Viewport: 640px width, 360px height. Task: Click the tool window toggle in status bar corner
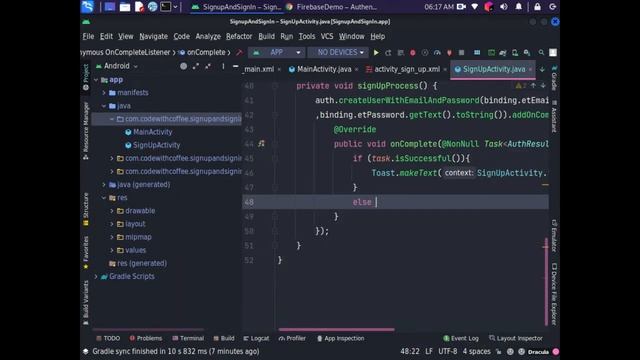pos(85,351)
